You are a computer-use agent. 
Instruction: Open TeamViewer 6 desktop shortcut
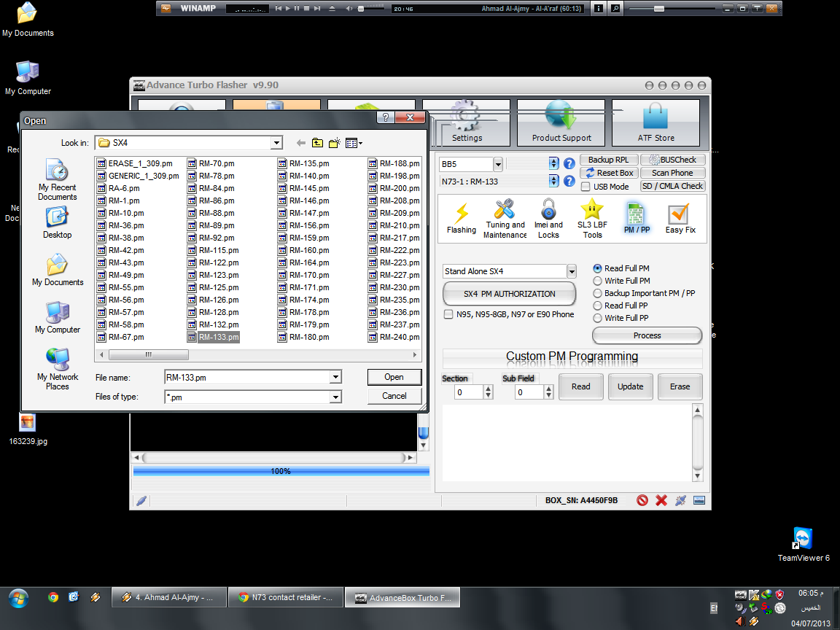(x=804, y=544)
